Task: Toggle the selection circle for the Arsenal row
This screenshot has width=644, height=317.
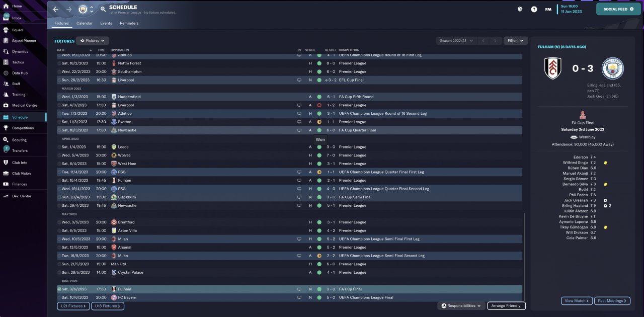Action: click(x=59, y=248)
